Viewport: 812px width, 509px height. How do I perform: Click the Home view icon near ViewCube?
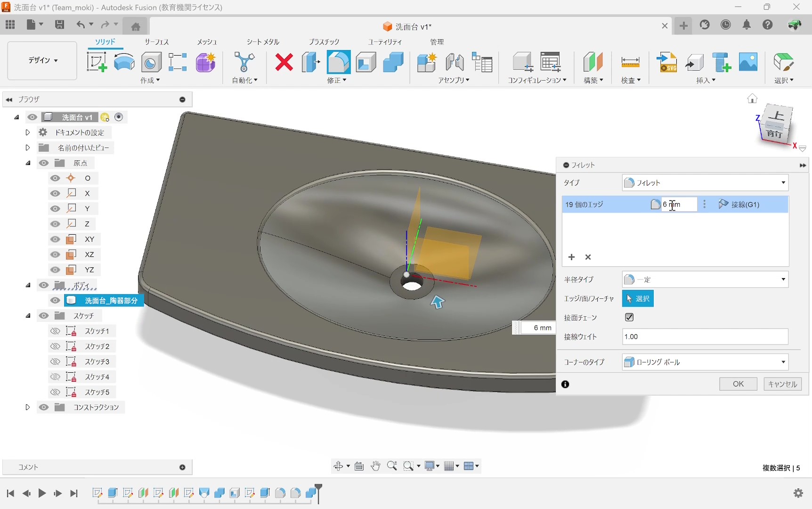752,99
